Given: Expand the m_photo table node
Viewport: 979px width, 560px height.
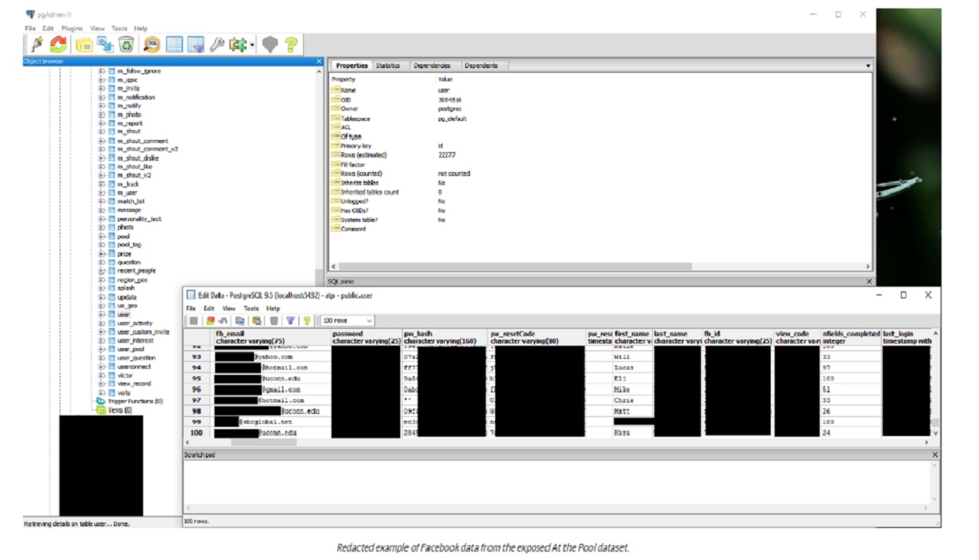Looking at the screenshot, I should pos(101,115).
